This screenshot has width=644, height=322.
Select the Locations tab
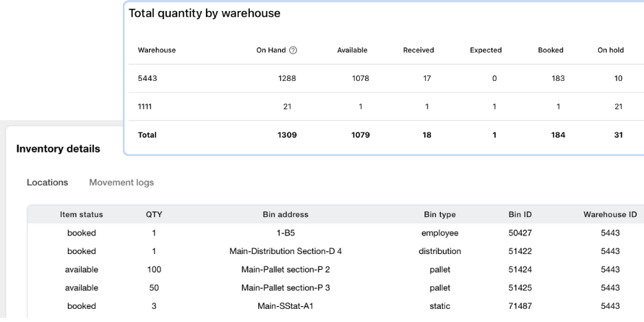click(47, 183)
